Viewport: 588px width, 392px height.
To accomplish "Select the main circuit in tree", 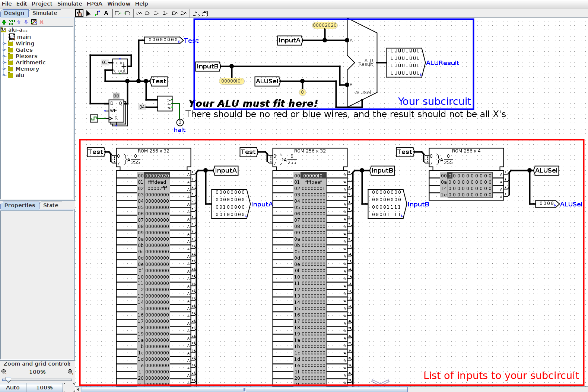I will [24, 37].
